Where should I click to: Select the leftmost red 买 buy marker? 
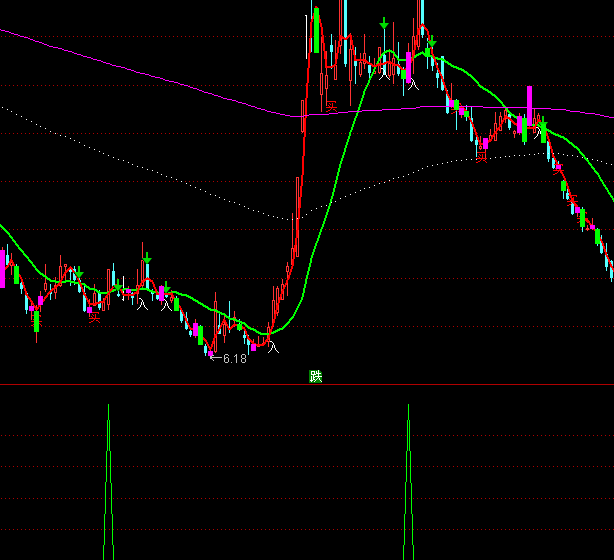(x=94, y=317)
